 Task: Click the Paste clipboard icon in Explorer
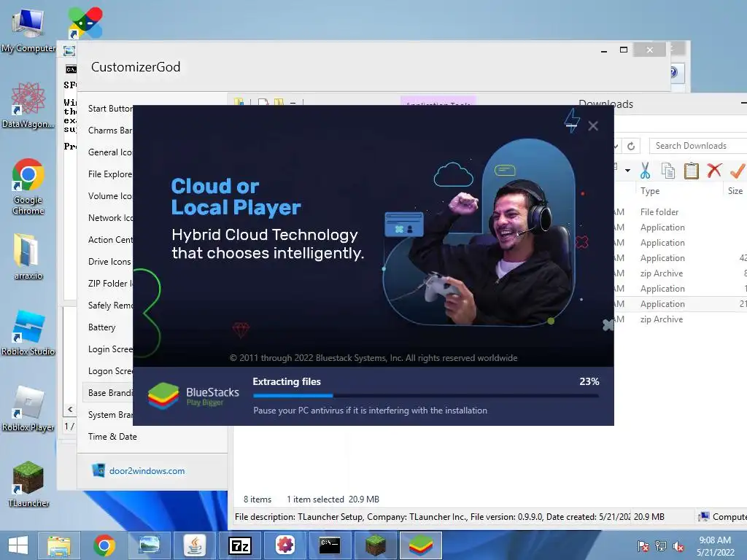[692, 171]
